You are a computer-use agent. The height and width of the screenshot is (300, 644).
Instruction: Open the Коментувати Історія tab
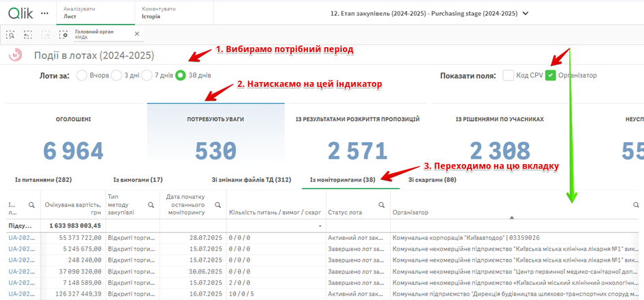[159, 13]
